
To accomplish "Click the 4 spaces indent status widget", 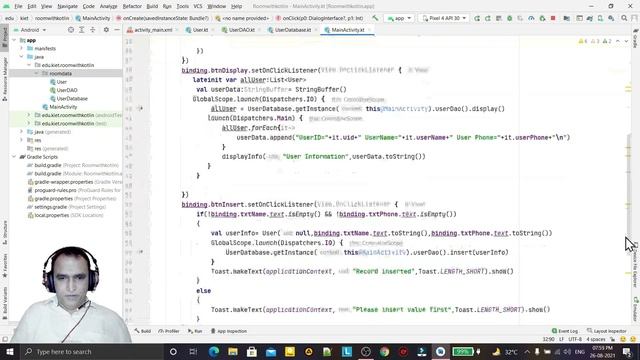I will pyautogui.click(x=596, y=339).
